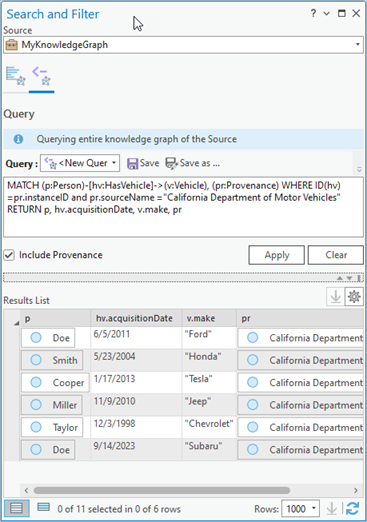Select the Miller entity
This screenshot has height=522, width=367.
[52, 405]
